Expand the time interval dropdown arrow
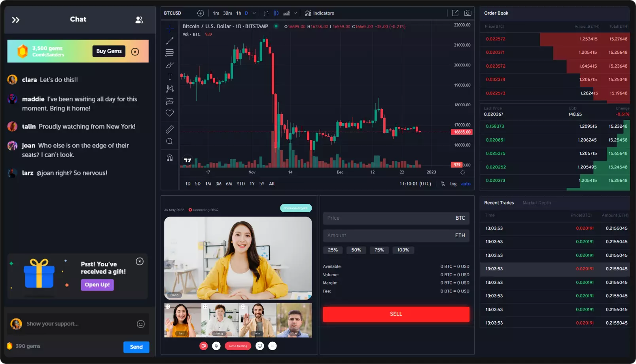Screen dimensions: 636x364 [x=254, y=13]
